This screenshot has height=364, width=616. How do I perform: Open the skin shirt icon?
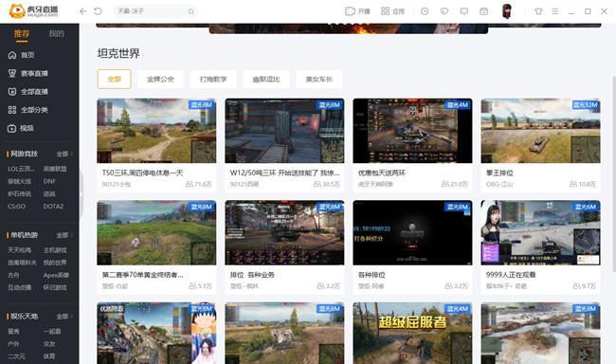pyautogui.click(x=538, y=11)
